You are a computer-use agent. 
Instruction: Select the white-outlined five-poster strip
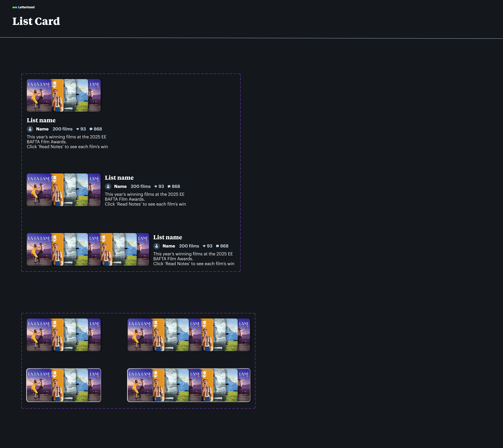[x=64, y=385]
